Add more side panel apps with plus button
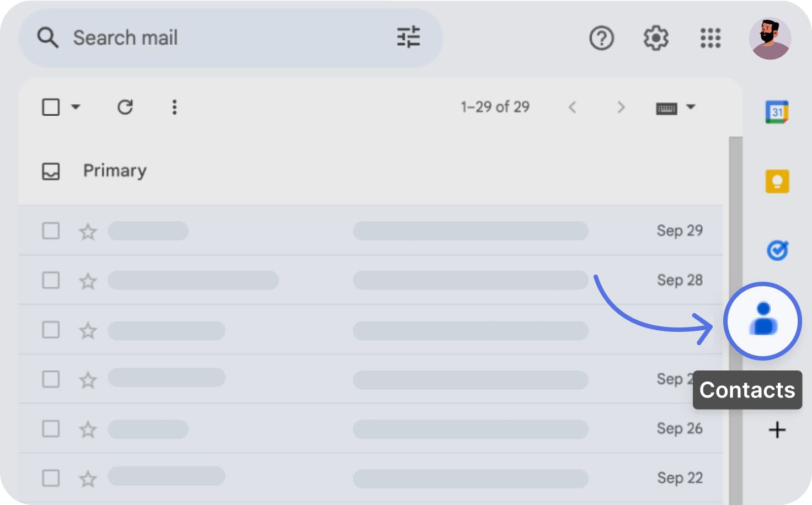Screen dimensions: 812x505 coord(777,429)
